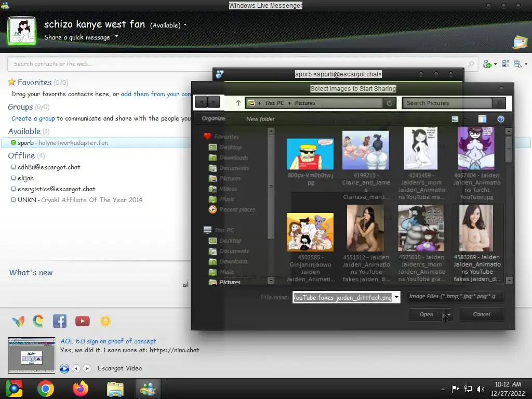Select Videos in the navigation tree
532x399 pixels.
point(223,189)
